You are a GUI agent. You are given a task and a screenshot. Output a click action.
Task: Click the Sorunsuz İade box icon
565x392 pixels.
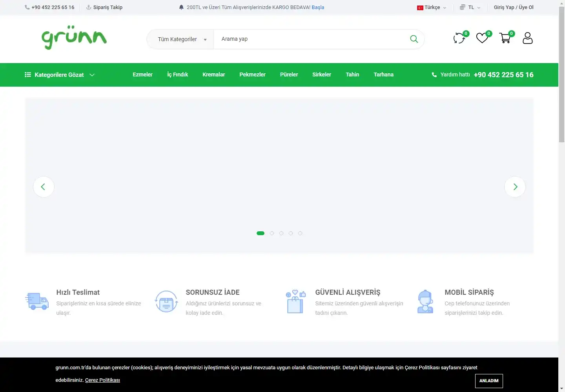[x=166, y=301]
